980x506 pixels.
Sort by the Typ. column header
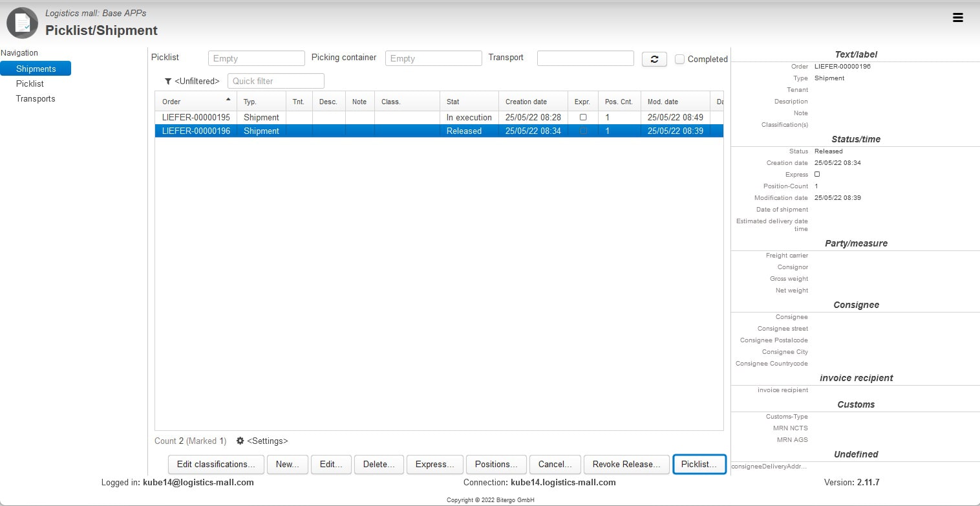261,102
